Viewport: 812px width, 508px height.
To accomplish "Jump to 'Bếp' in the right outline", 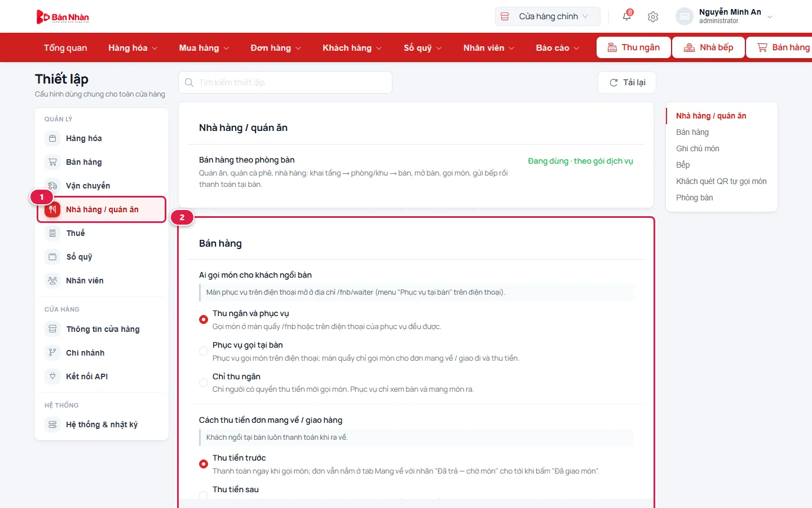I will pos(683,165).
